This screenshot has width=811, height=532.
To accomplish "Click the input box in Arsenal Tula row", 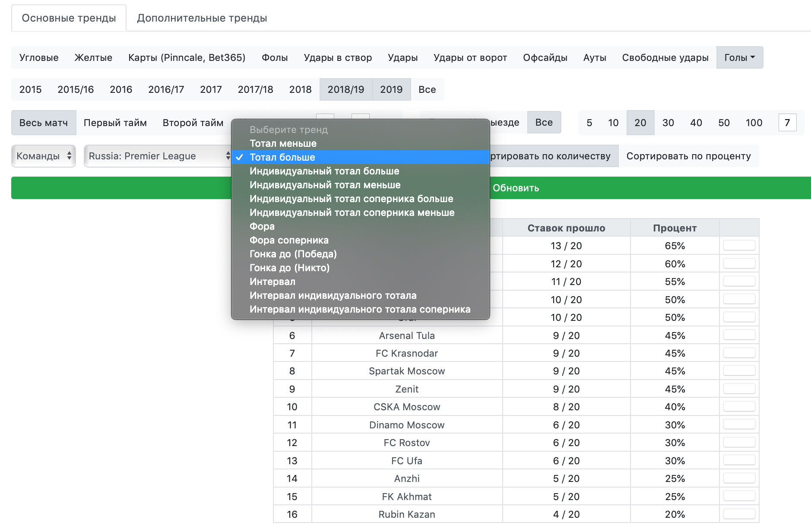I will pyautogui.click(x=739, y=335).
